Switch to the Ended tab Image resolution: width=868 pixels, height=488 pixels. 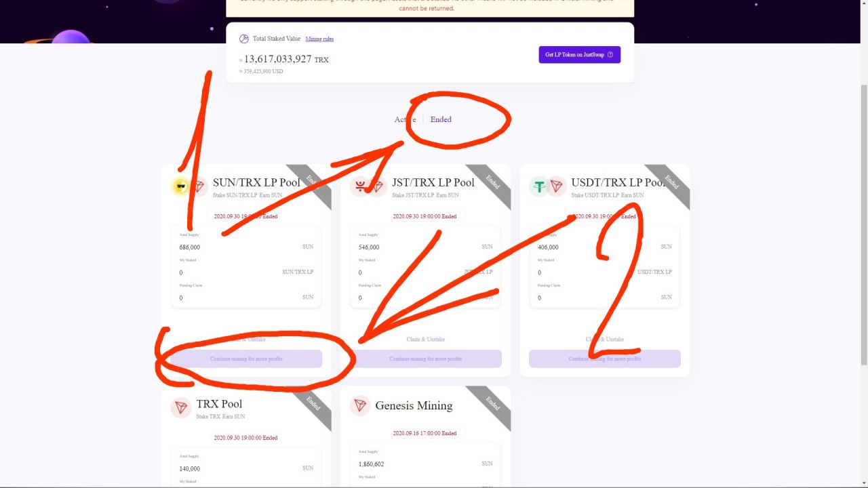(441, 119)
